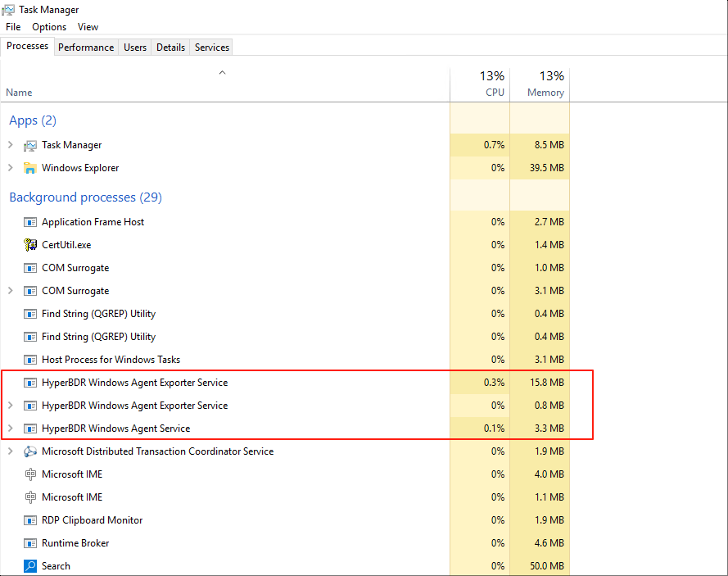Click the 8.5 MB memory value

[x=549, y=145]
